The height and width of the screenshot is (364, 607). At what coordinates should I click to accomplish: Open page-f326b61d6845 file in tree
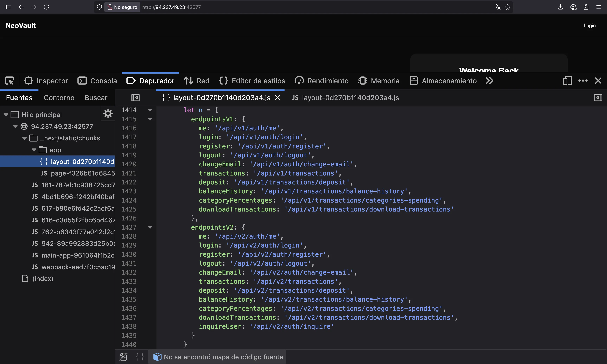[78, 173]
